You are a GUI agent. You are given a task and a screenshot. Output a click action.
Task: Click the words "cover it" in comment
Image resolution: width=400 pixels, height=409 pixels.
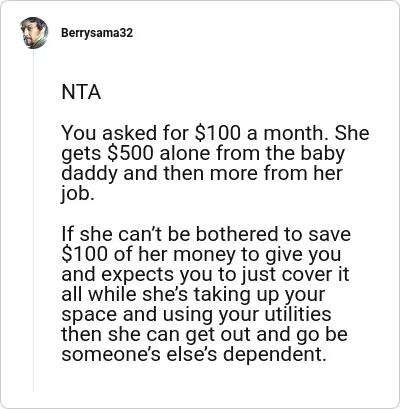tap(315, 274)
